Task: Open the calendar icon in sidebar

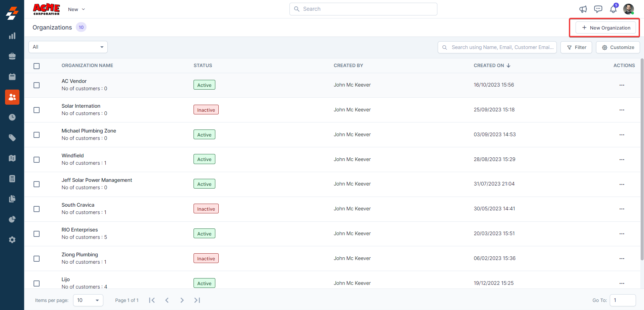Action: pyautogui.click(x=12, y=77)
